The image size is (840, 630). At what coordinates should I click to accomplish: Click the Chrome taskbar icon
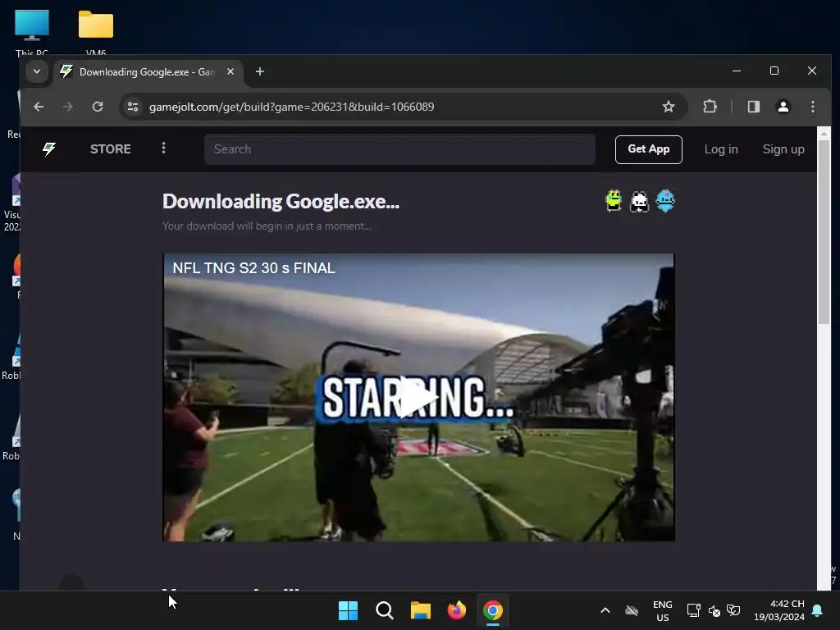(x=493, y=610)
